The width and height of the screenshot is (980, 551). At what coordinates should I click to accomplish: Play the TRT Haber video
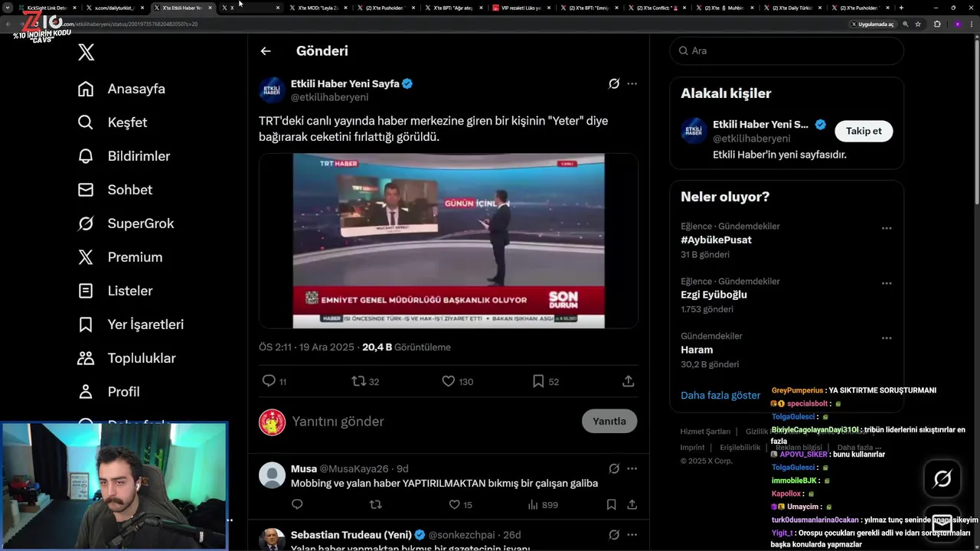click(449, 240)
